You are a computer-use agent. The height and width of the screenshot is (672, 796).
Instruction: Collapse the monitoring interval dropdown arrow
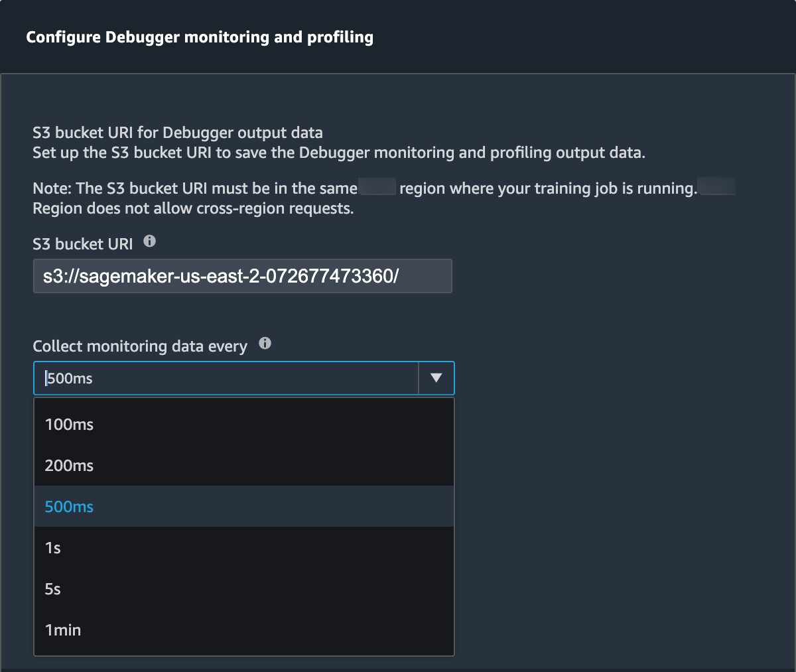(436, 378)
